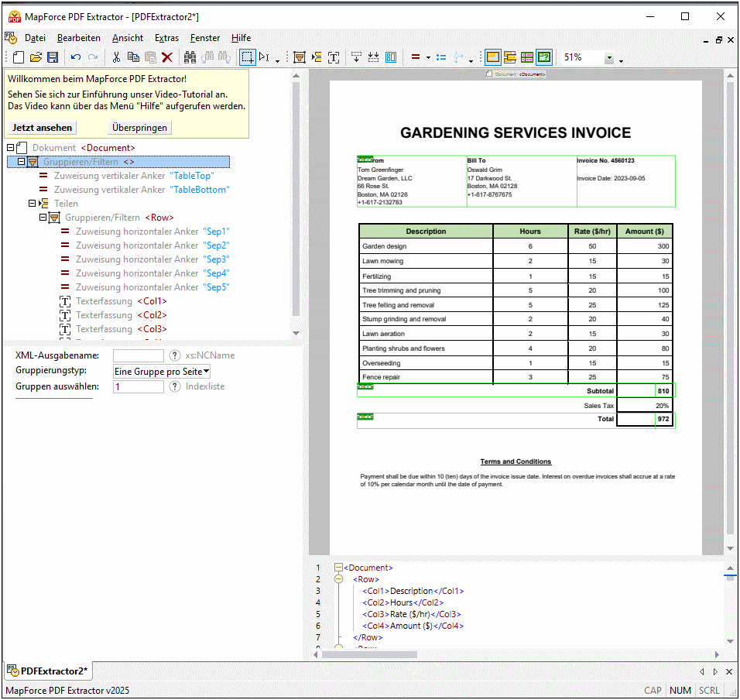Save with the floppy disk icon
Screen dimensions: 740x700
[x=53, y=57]
